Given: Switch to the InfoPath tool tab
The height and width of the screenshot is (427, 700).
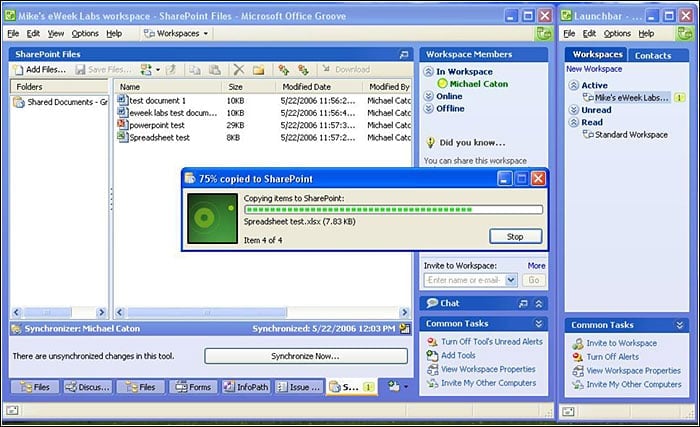Looking at the screenshot, I should pos(246,387).
